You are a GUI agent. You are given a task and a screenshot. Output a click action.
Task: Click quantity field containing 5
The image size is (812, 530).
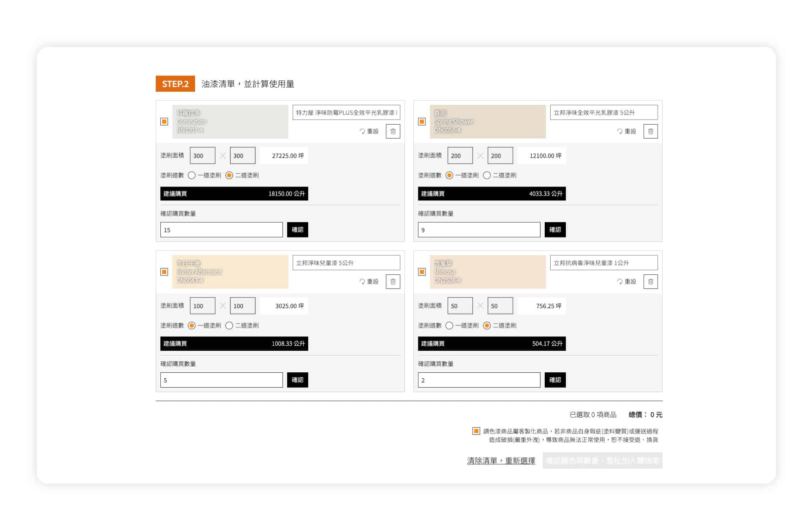222,380
